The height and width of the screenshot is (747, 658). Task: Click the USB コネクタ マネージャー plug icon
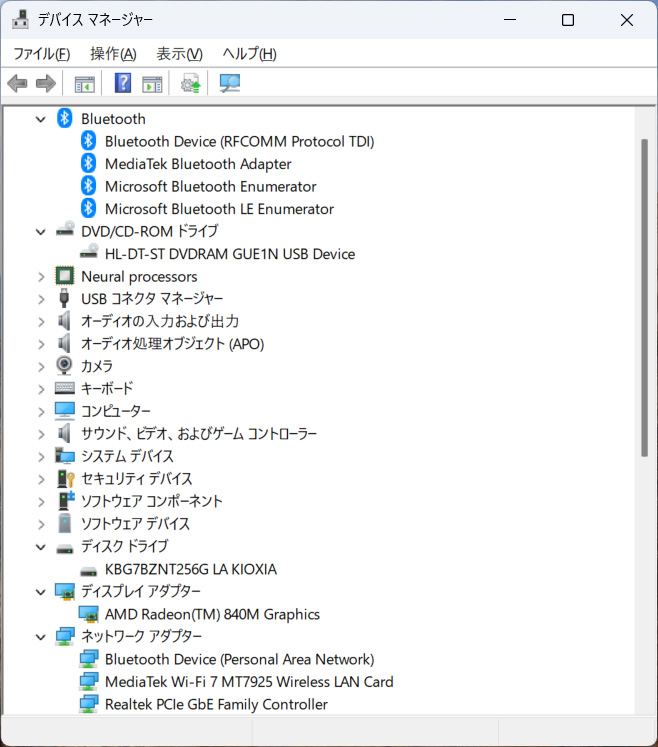(x=64, y=298)
